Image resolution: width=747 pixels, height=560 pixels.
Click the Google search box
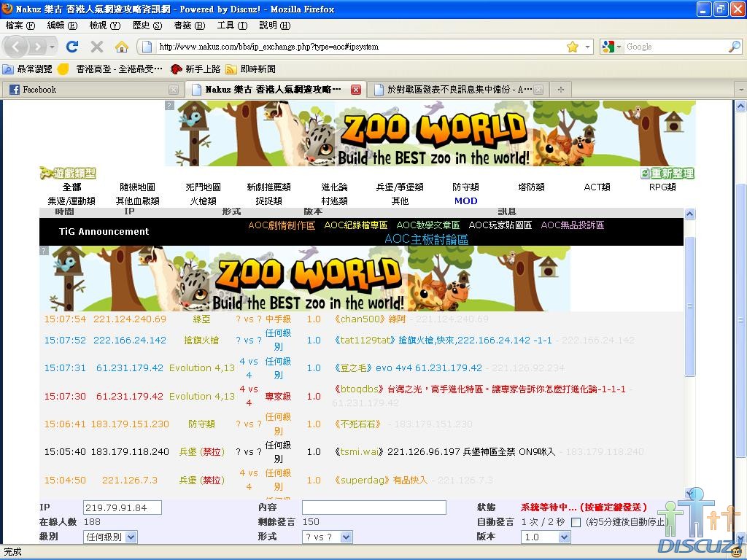coord(676,47)
